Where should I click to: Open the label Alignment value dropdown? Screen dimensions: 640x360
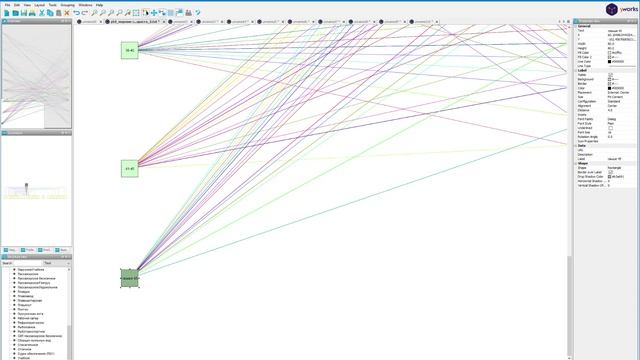pos(621,106)
